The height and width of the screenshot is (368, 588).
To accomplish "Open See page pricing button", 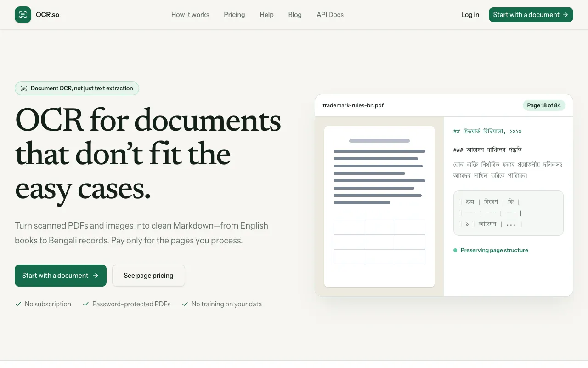I will [x=148, y=276].
